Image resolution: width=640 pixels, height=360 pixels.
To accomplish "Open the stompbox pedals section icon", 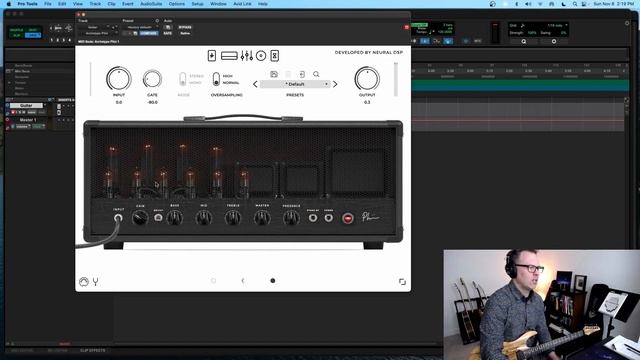I will 211,56.
